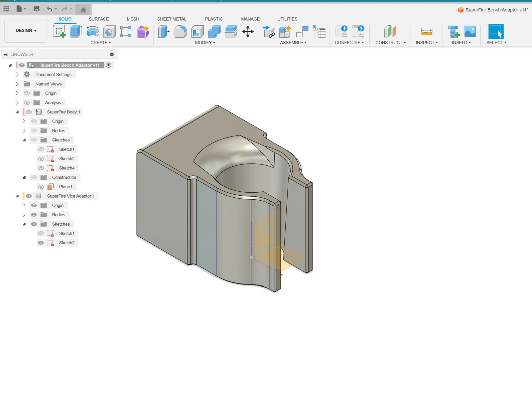Select the Move/Copy arrows tool
532x412 pixels.
[248, 32]
